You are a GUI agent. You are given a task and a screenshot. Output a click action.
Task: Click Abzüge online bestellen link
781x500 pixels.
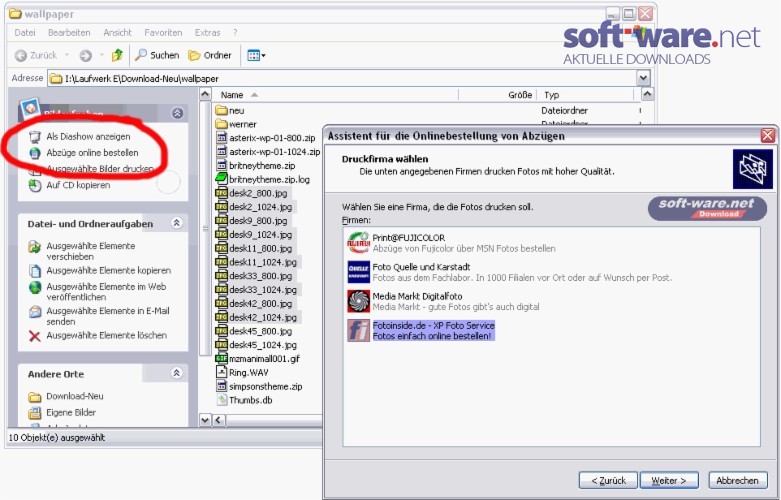pyautogui.click(x=92, y=153)
